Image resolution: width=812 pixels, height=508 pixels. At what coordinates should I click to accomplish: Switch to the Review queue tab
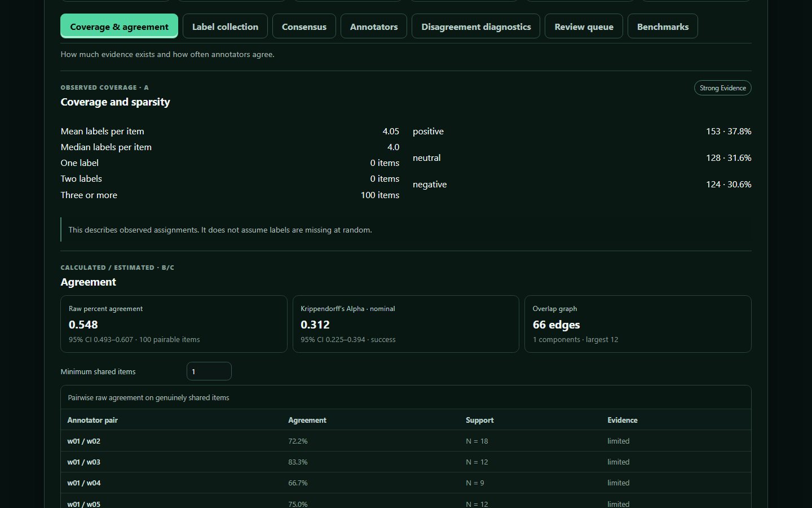pos(584,27)
